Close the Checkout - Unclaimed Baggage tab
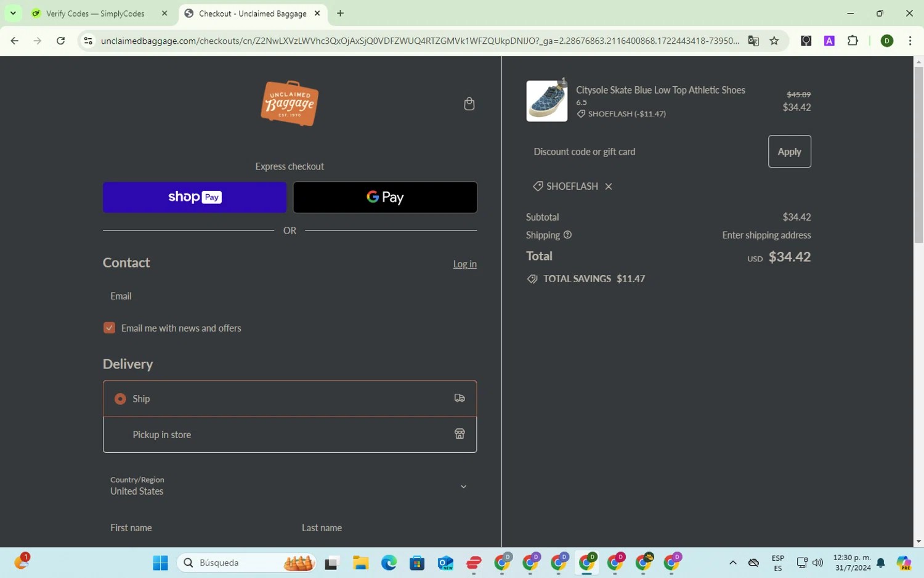Screen dimensions: 924x578 317,13
